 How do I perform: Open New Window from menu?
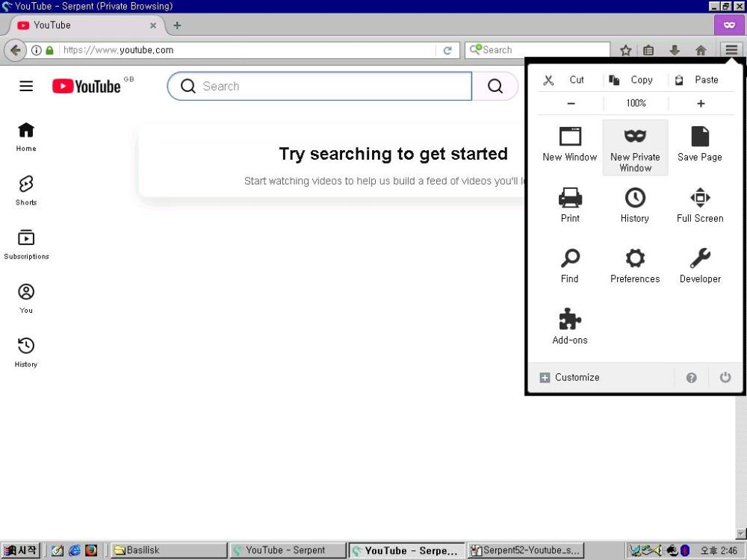pyautogui.click(x=570, y=143)
